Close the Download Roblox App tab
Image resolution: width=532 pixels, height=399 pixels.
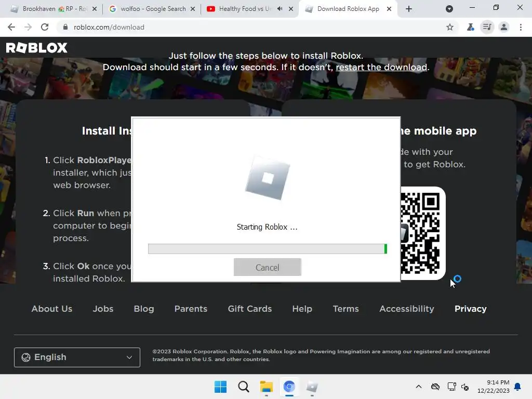(x=389, y=9)
